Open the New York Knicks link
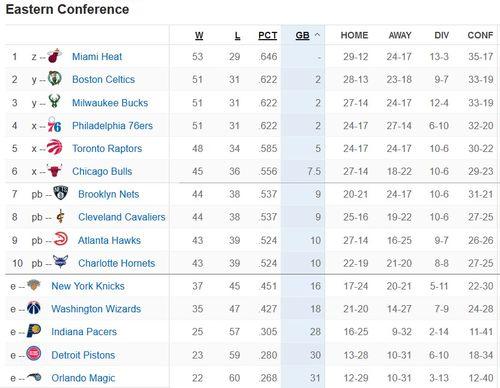 coord(88,286)
